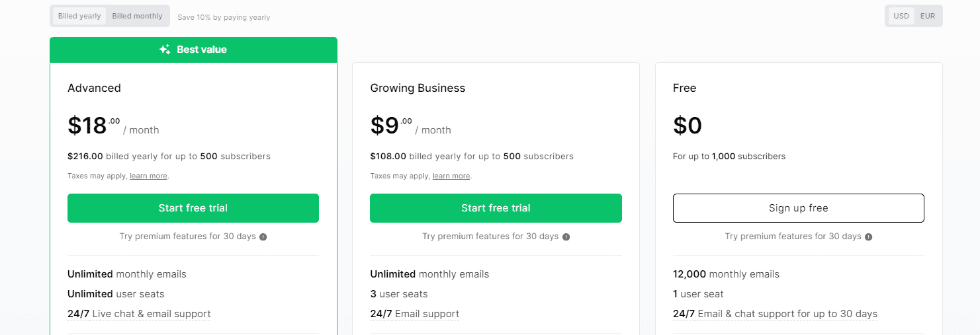Click info icon under Growing Business trial text
Image resolution: width=980 pixels, height=335 pixels.
566,237
